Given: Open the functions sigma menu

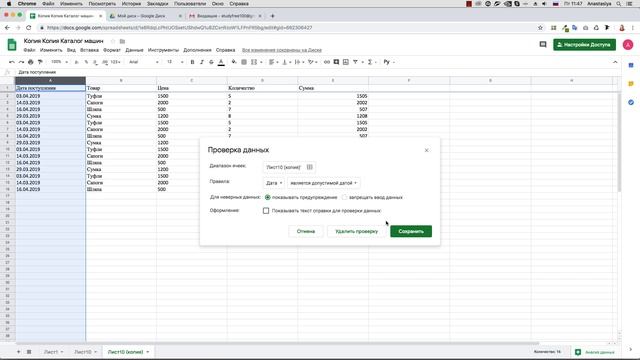Looking at the screenshot, I should click(x=371, y=62).
